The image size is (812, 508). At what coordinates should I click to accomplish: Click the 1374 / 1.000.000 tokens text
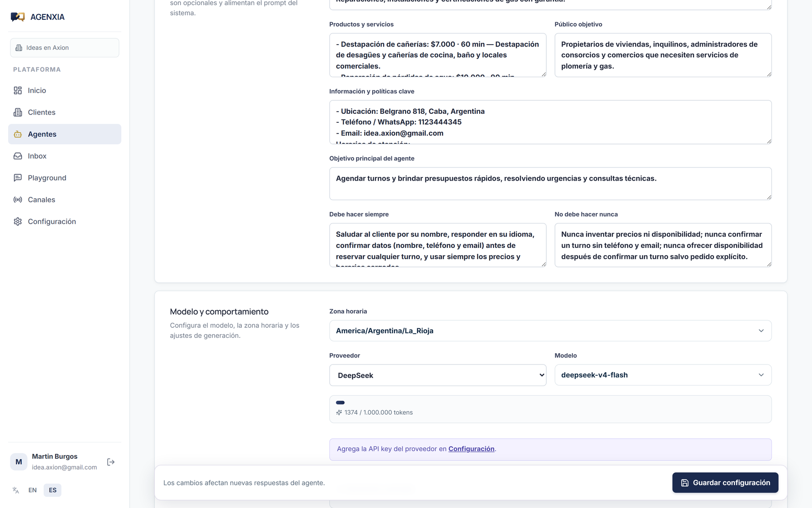click(x=378, y=412)
